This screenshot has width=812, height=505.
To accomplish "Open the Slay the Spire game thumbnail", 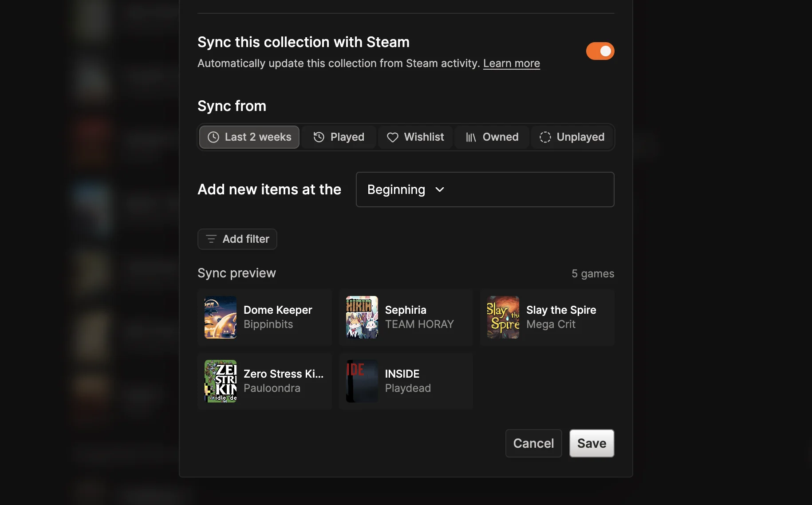I will pyautogui.click(x=503, y=317).
